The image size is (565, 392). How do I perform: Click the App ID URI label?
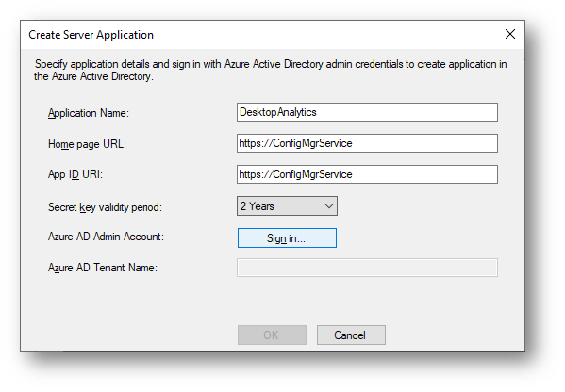point(75,174)
